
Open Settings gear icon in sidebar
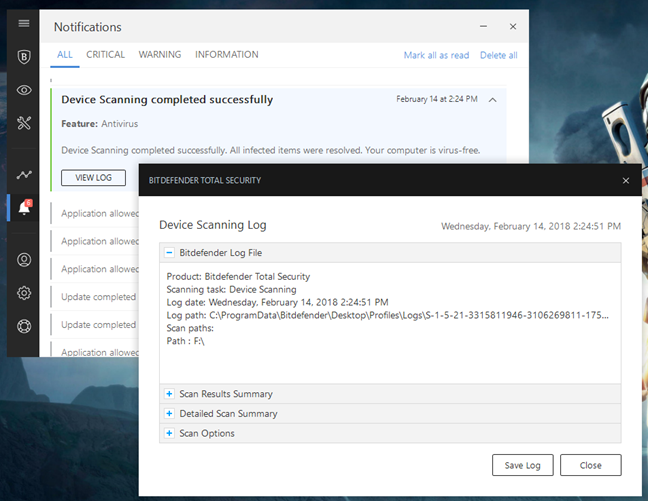(24, 294)
